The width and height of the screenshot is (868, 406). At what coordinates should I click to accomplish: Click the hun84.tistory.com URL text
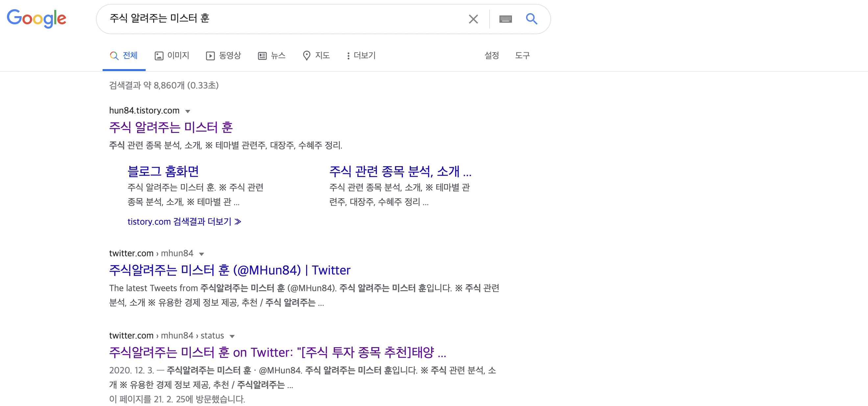click(x=144, y=111)
